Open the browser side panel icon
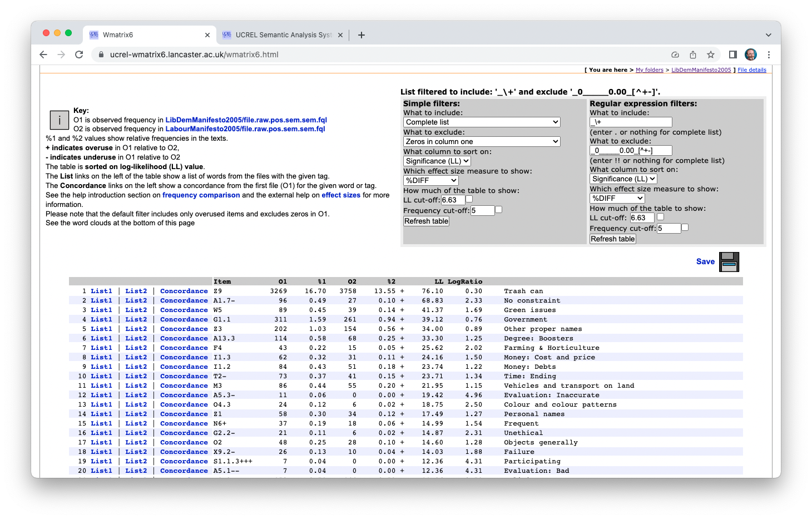812x519 pixels. [x=732, y=55]
